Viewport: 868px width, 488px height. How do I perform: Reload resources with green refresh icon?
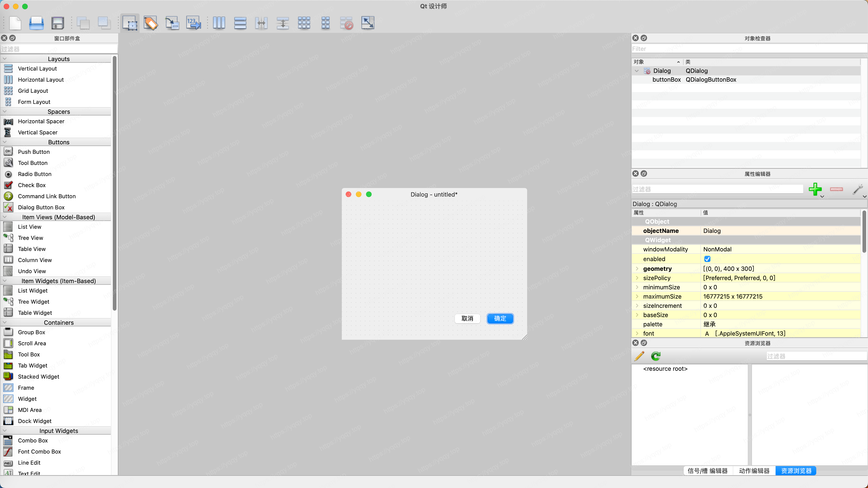pos(656,356)
